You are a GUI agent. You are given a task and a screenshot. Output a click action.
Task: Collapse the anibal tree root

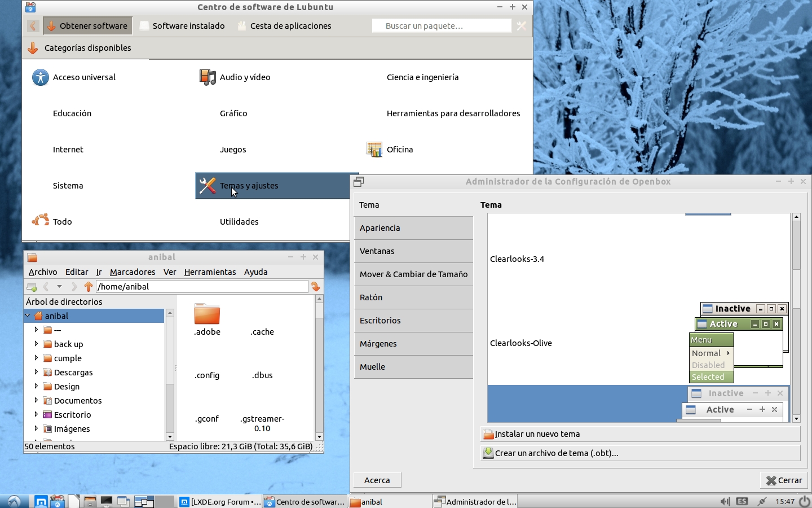point(28,316)
